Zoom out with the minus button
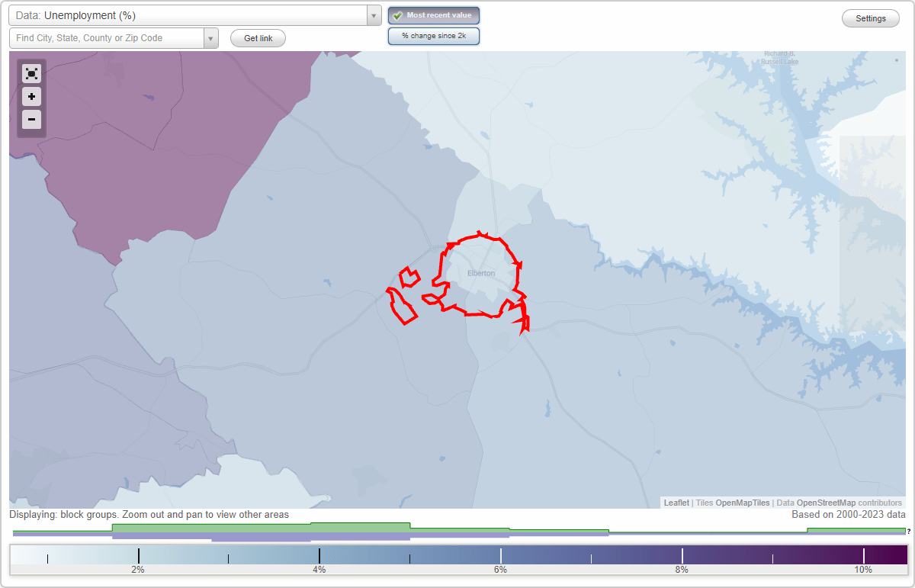The height and width of the screenshot is (588, 915). 31,119
